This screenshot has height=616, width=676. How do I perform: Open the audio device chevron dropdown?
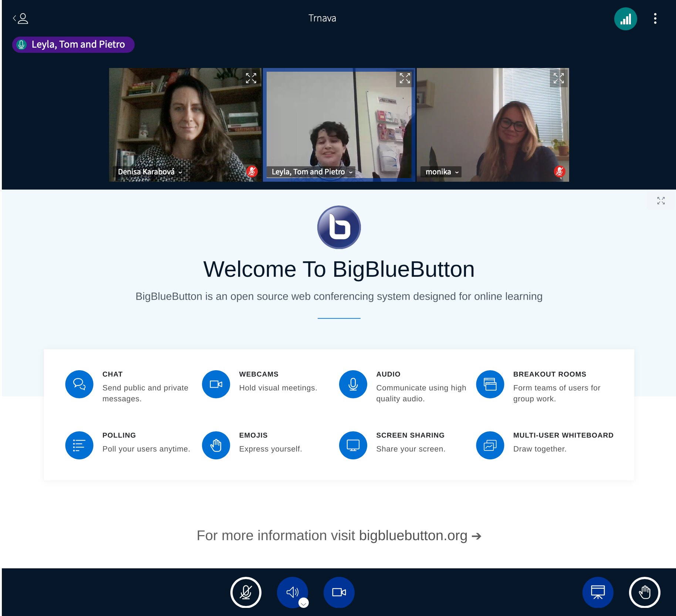pyautogui.click(x=304, y=603)
